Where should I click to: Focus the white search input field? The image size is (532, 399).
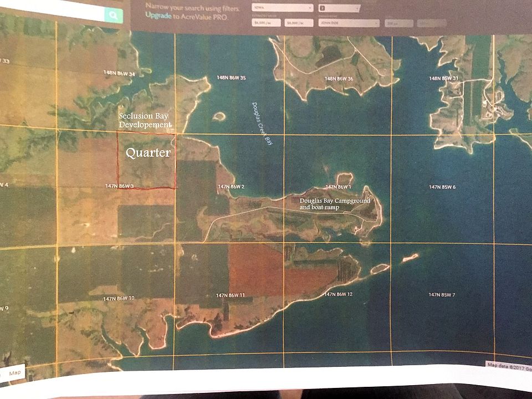pyautogui.click(x=53, y=10)
